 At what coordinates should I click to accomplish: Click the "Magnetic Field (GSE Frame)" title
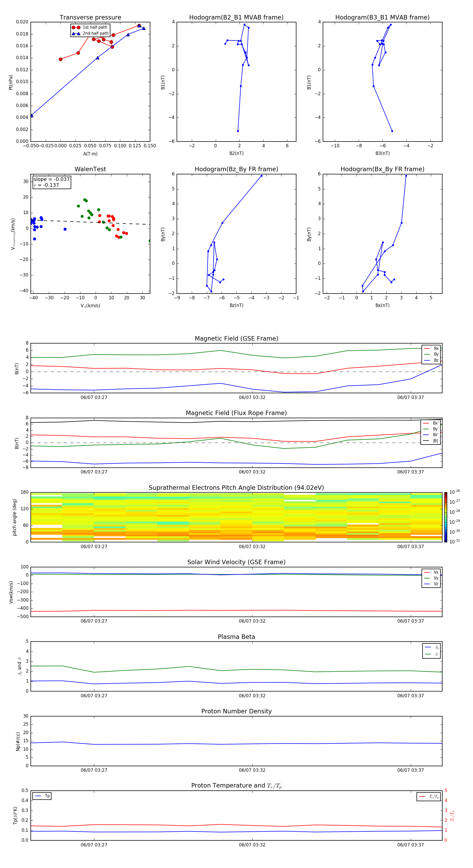[236, 339]
